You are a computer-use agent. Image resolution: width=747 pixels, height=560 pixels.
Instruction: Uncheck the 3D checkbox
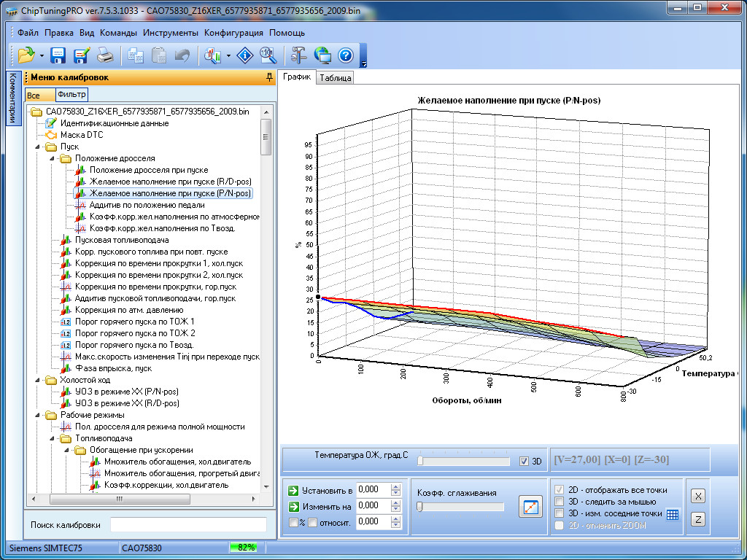pos(523,461)
